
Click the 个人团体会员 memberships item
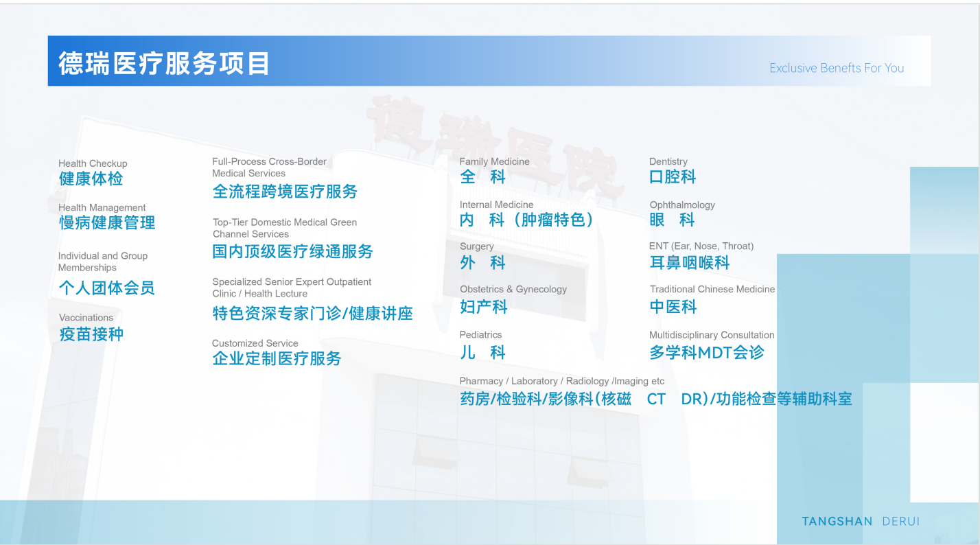point(106,288)
